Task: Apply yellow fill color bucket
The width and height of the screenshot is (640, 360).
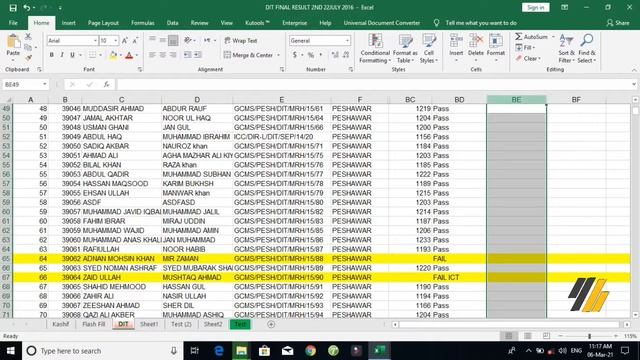Action: tap(113, 55)
